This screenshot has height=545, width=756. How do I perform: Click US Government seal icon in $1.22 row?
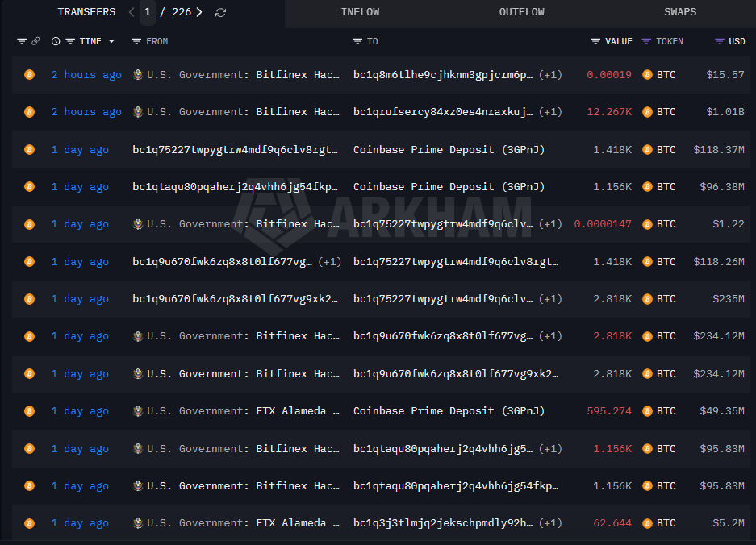138,224
